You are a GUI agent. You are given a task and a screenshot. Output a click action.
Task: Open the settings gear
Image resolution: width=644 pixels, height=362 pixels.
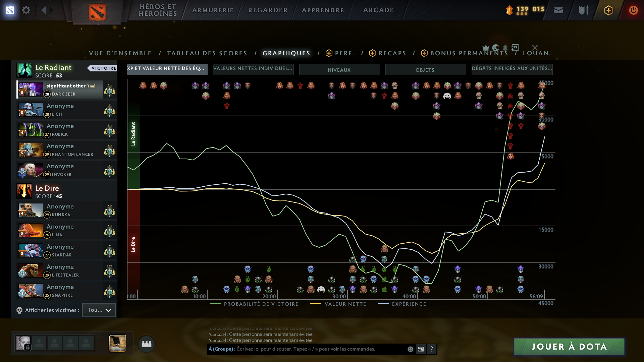click(26, 10)
